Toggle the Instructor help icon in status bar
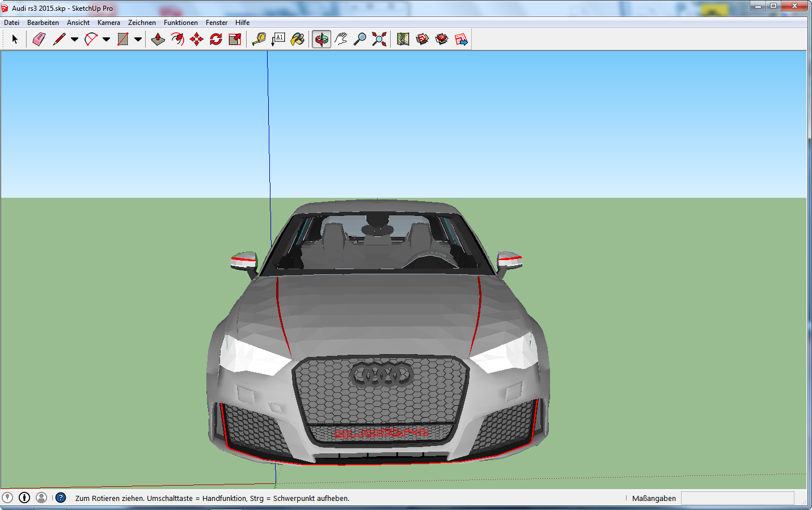The image size is (812, 510). tap(61, 498)
